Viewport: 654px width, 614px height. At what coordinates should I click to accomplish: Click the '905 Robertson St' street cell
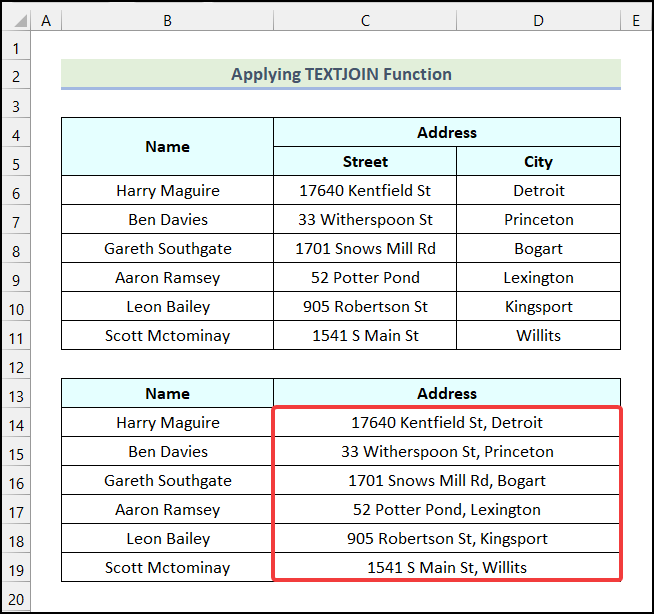pyautogui.click(x=365, y=306)
